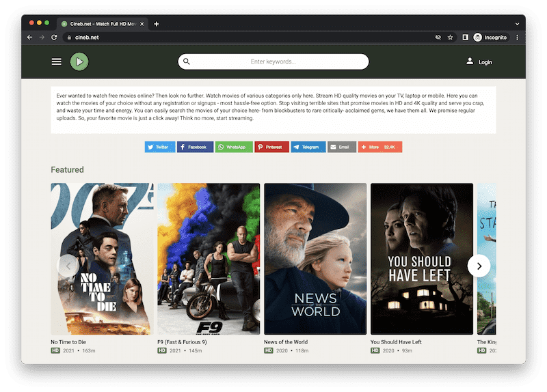Share via Email
The height and width of the screenshot is (392, 547).
(341, 147)
